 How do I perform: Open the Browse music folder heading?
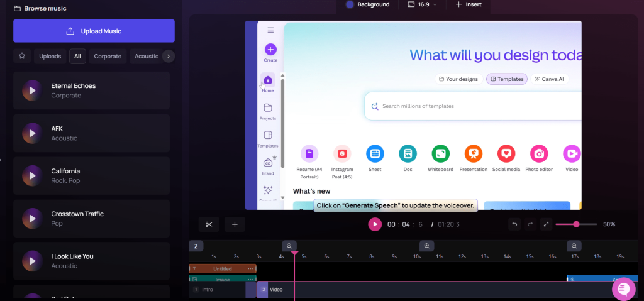click(x=40, y=8)
